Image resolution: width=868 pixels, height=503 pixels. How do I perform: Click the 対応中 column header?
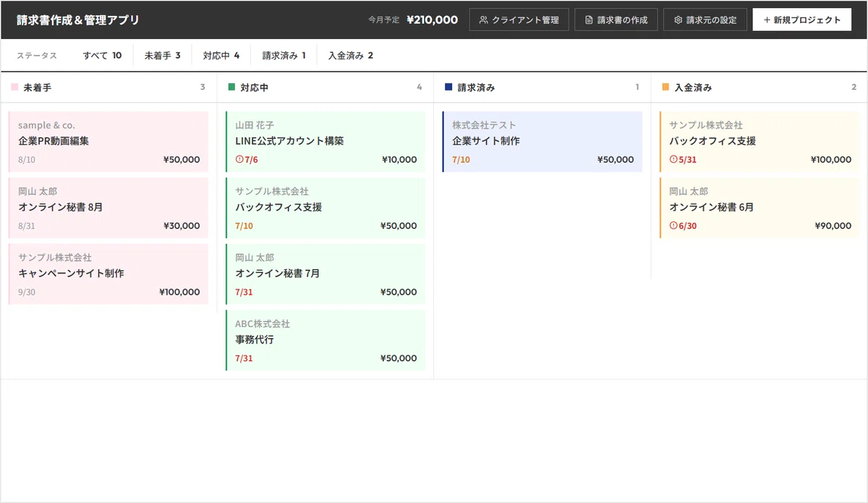(x=325, y=88)
